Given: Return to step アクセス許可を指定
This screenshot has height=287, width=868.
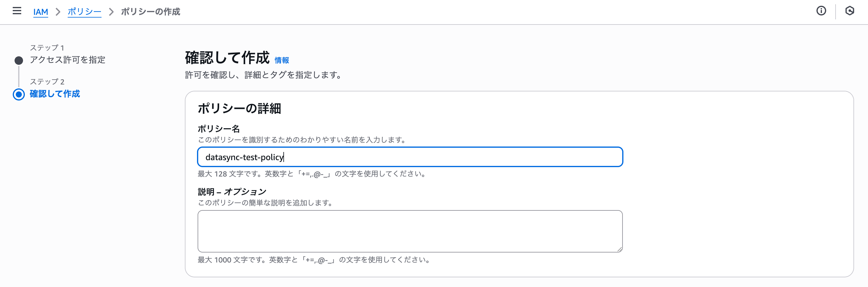Looking at the screenshot, I should (x=67, y=60).
